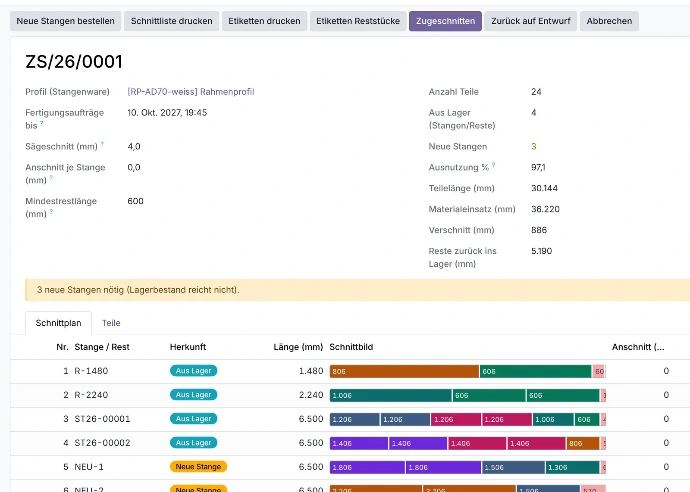Select row NEU-1
690x492 pixels.
pos(350,467)
